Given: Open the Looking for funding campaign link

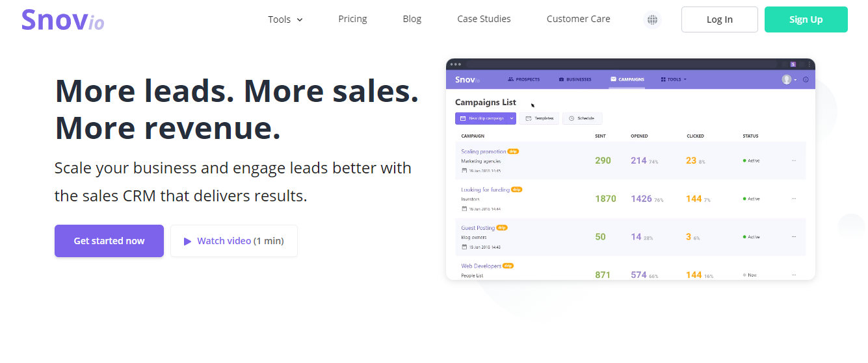Looking at the screenshot, I should pos(485,190).
